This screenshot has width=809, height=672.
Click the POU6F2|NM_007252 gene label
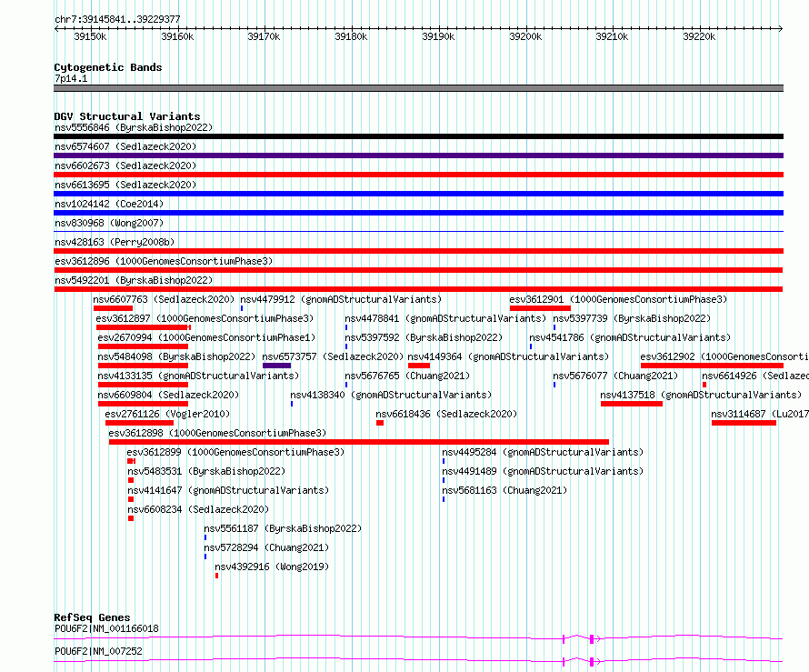point(98,651)
